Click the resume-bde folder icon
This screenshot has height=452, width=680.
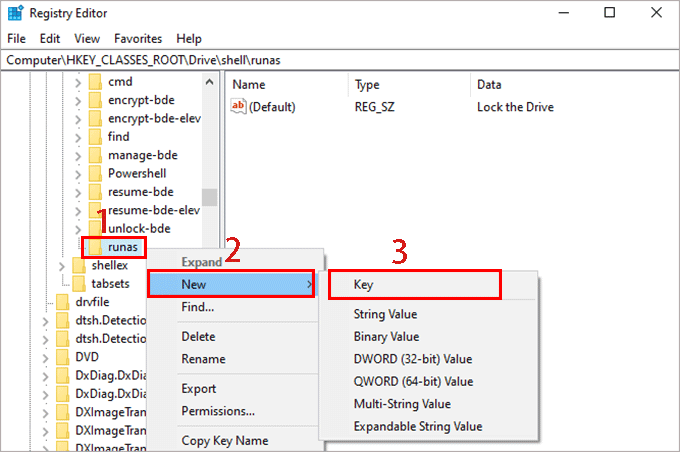[x=95, y=192]
